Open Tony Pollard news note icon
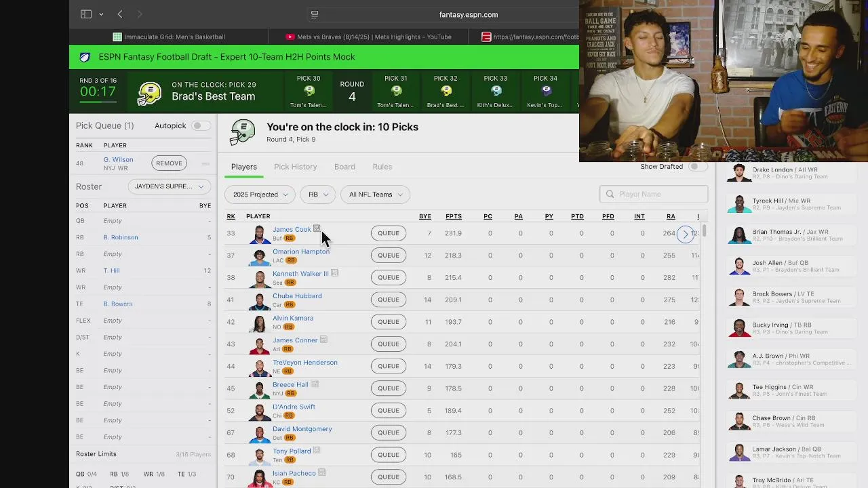This screenshot has width=868, height=488. 317,450
